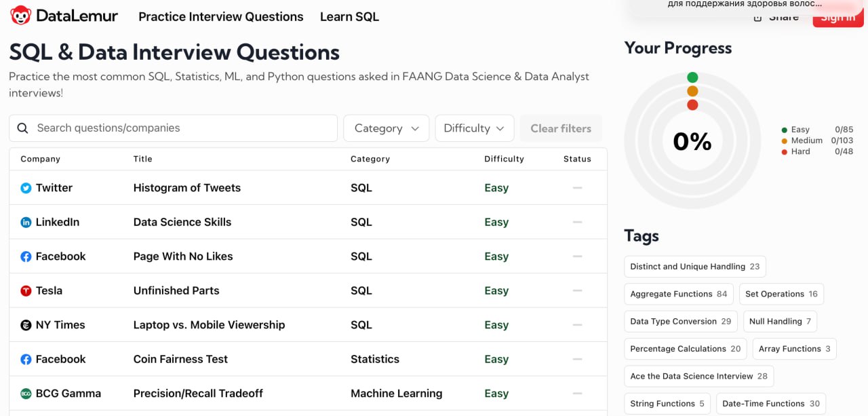Click the Share icon near the top right

758,18
